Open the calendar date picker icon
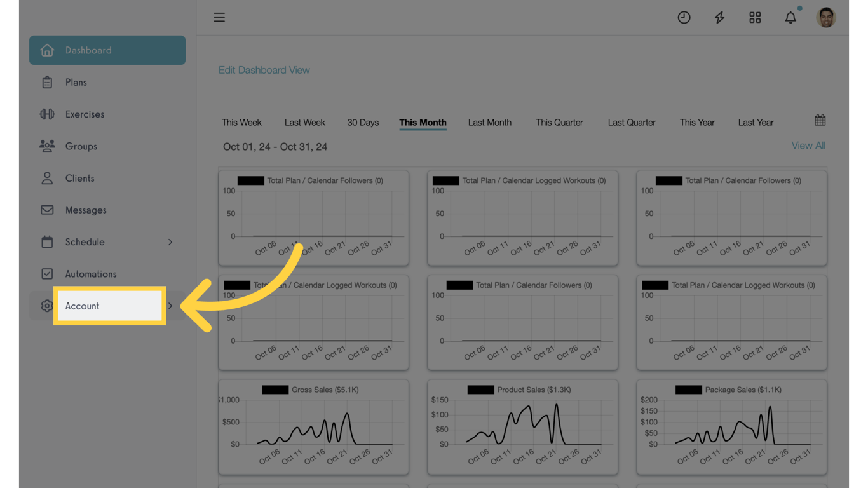Image resolution: width=868 pixels, height=488 pixels. [820, 120]
